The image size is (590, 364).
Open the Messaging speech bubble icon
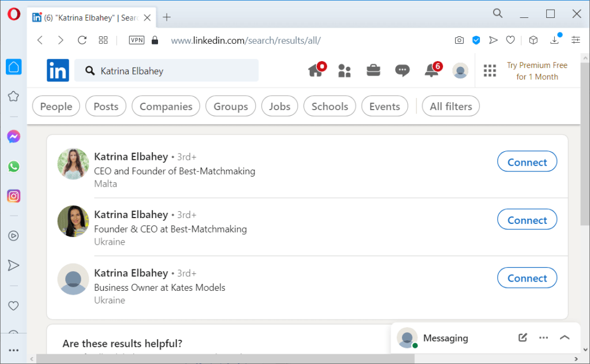pos(402,71)
